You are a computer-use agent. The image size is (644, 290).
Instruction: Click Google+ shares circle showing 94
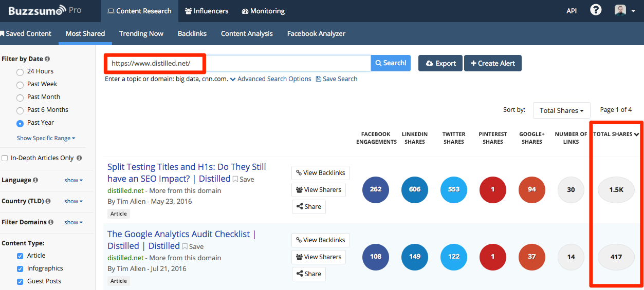(532, 189)
